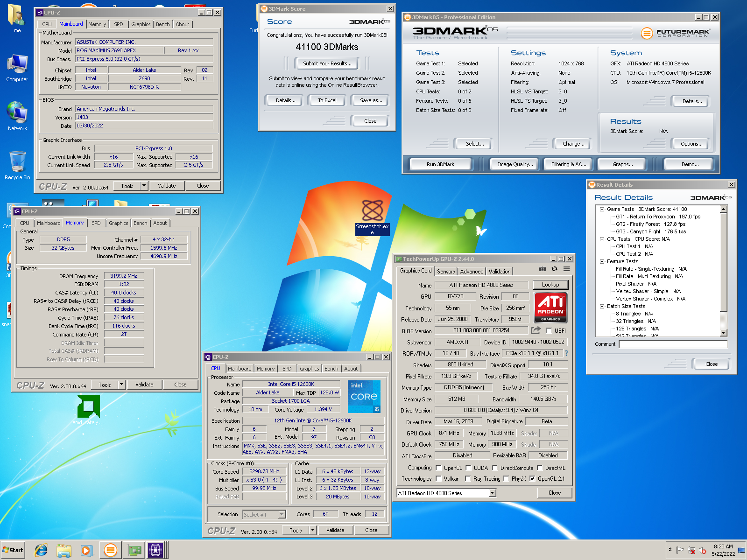
Task: Select the 'me' user folder desktop icon
Action: (x=17, y=19)
